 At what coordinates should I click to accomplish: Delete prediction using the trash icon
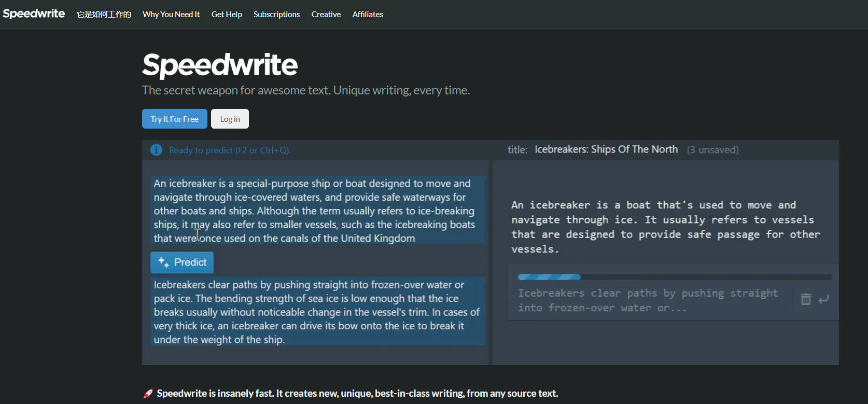[806, 299]
